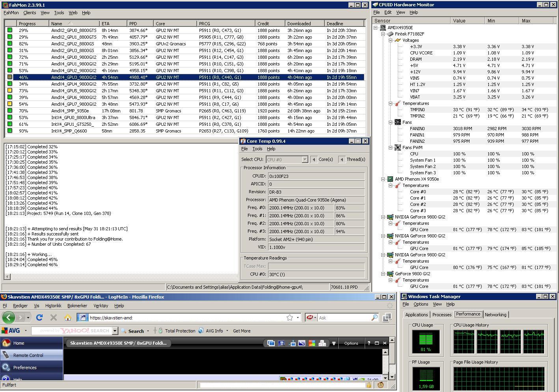Image resolution: width=559 pixels, height=392 pixels.
Task: Collapse the AMD Phenom X4 9350e node
Action: [x=383, y=179]
